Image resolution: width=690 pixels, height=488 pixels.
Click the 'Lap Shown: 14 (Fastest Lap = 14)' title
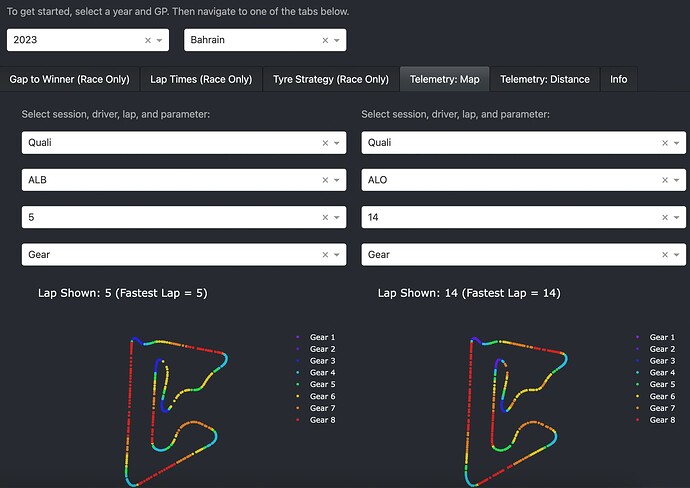pyautogui.click(x=469, y=293)
